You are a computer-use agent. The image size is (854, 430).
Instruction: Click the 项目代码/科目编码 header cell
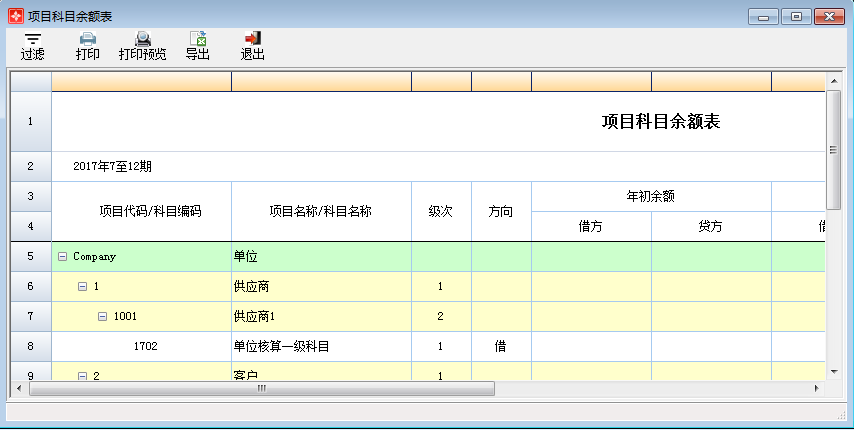(141, 211)
